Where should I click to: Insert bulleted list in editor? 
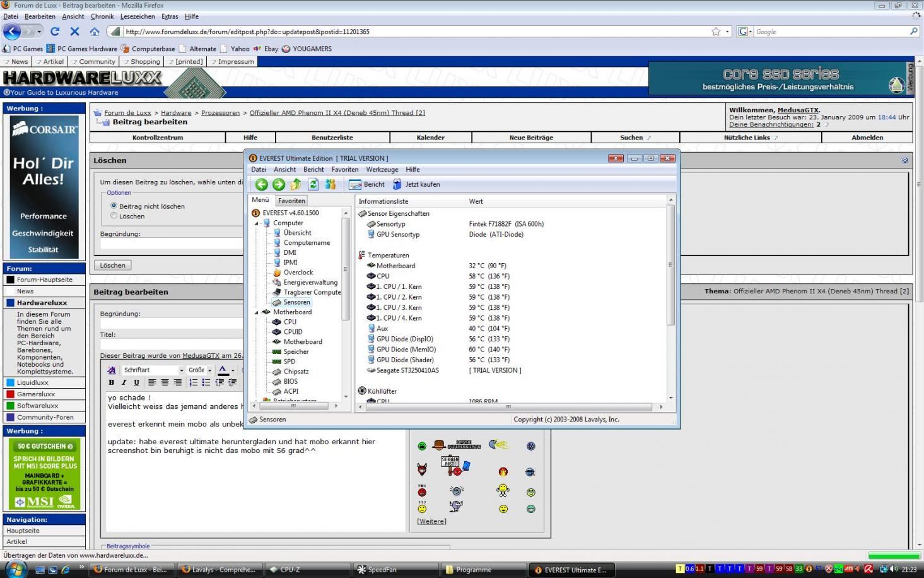[206, 382]
